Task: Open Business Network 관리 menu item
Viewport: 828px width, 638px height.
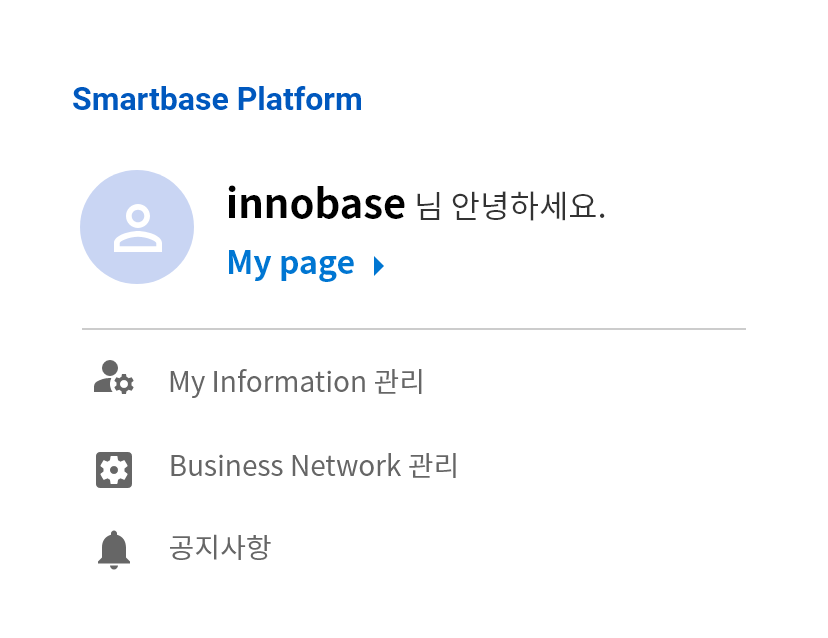Action: coord(314,466)
